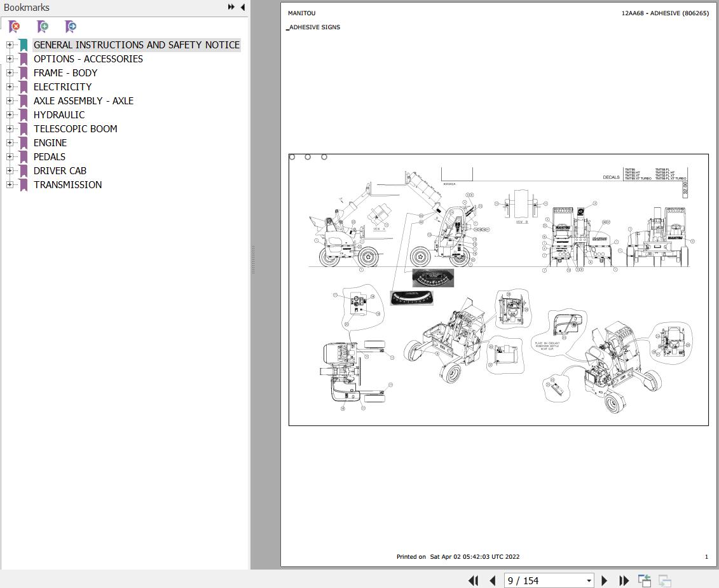Open the ELECTRICITY bookmark
This screenshot has width=719, height=588.
pyautogui.click(x=62, y=86)
